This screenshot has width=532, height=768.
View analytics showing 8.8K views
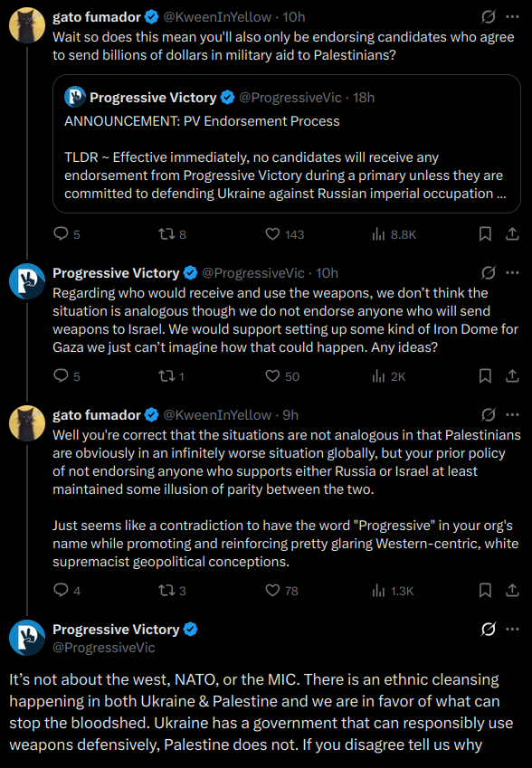point(394,234)
